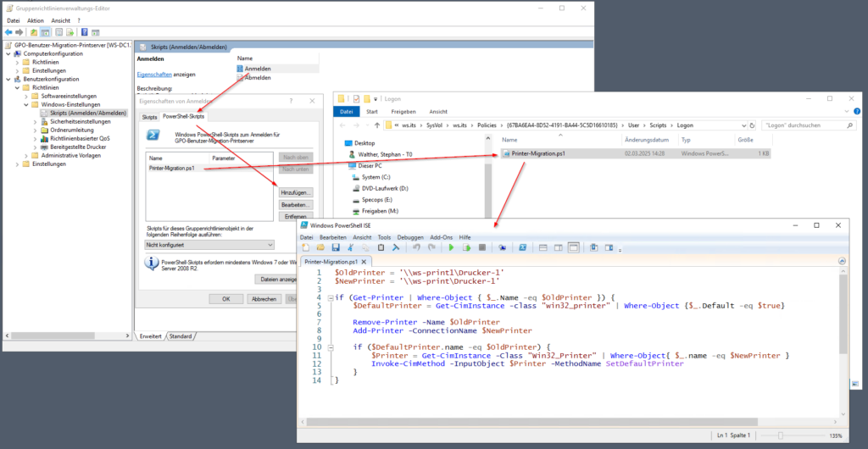Click the Forward arrow in Group Policy Editor toolbar
This screenshot has height=449, width=868.
19,32
